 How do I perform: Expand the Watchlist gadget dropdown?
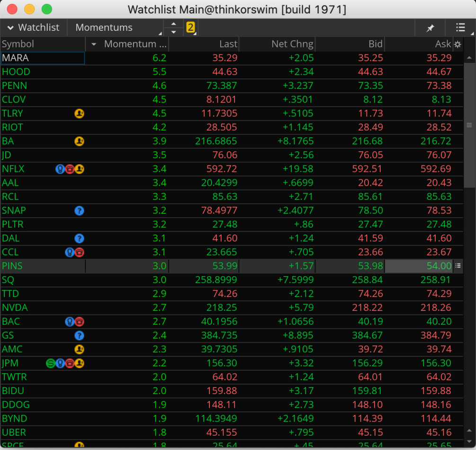[x=34, y=27]
